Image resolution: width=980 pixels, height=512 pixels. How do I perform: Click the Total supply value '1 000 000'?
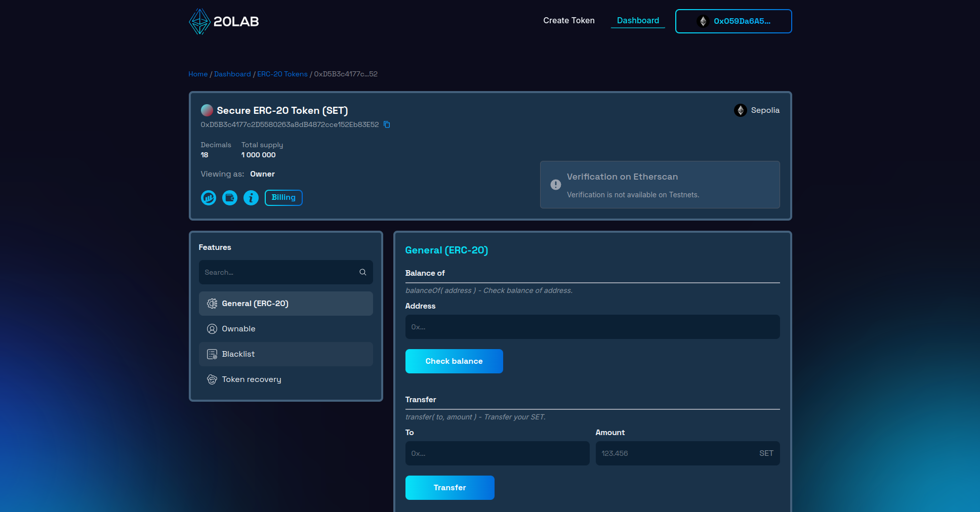[259, 155]
